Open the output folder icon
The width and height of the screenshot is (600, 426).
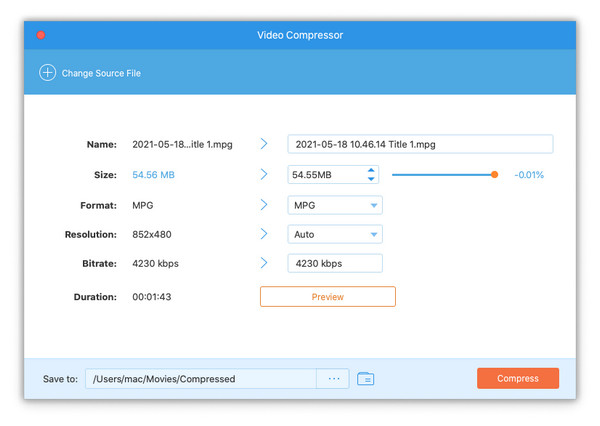pyautogui.click(x=365, y=379)
